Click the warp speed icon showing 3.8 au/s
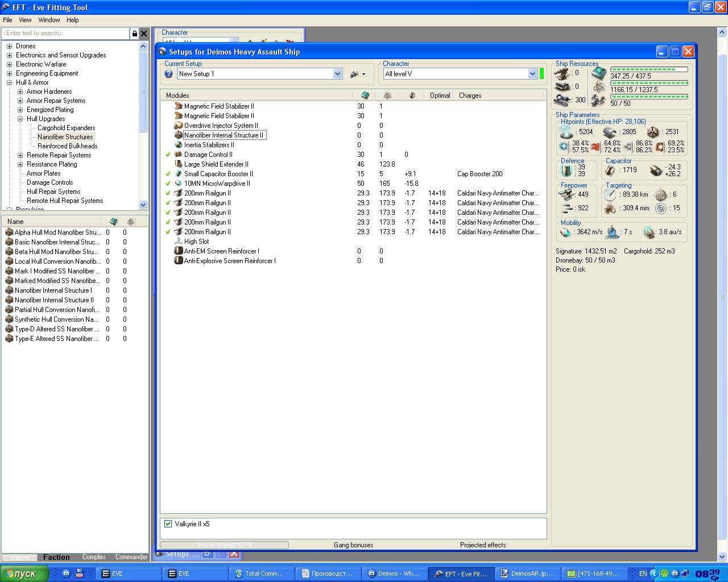728x582 pixels. coord(650,232)
